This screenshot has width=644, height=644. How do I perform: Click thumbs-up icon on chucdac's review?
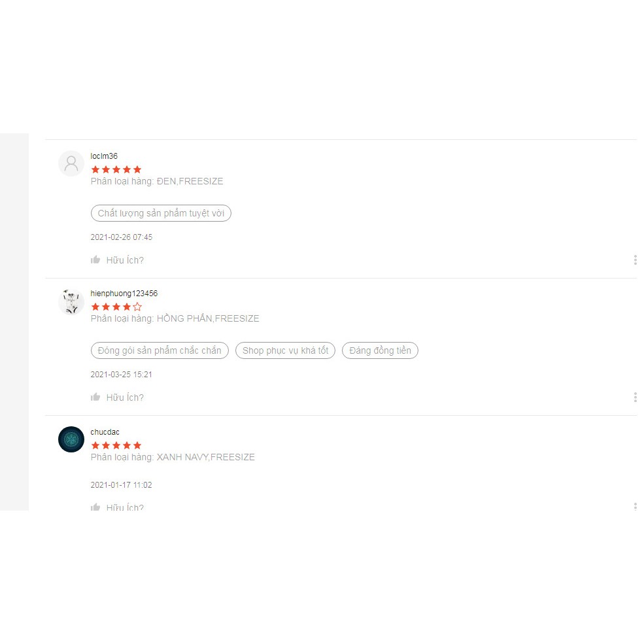coord(95,507)
